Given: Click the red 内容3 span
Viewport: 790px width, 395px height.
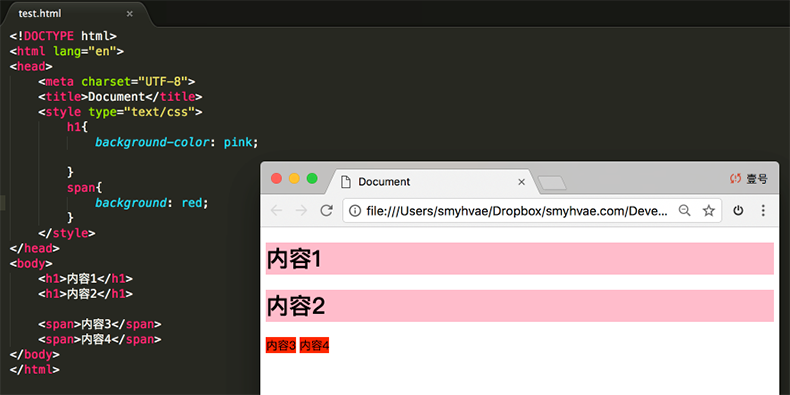Looking at the screenshot, I should (281, 346).
